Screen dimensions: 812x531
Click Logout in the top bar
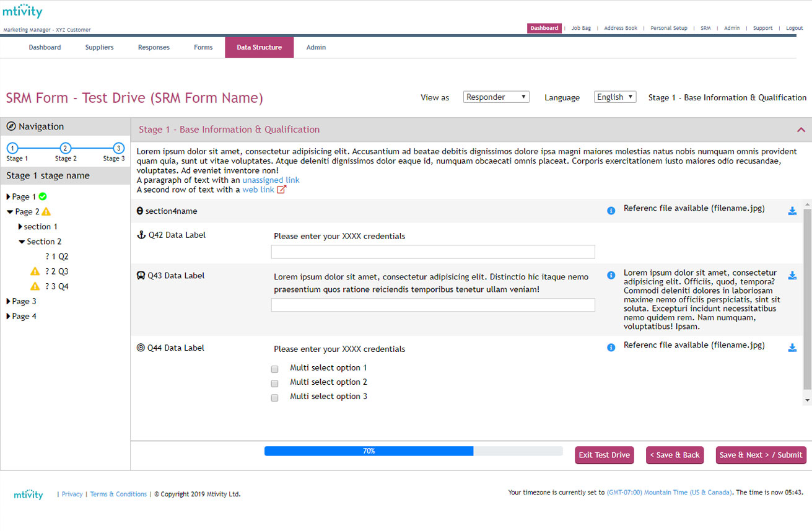(x=794, y=29)
